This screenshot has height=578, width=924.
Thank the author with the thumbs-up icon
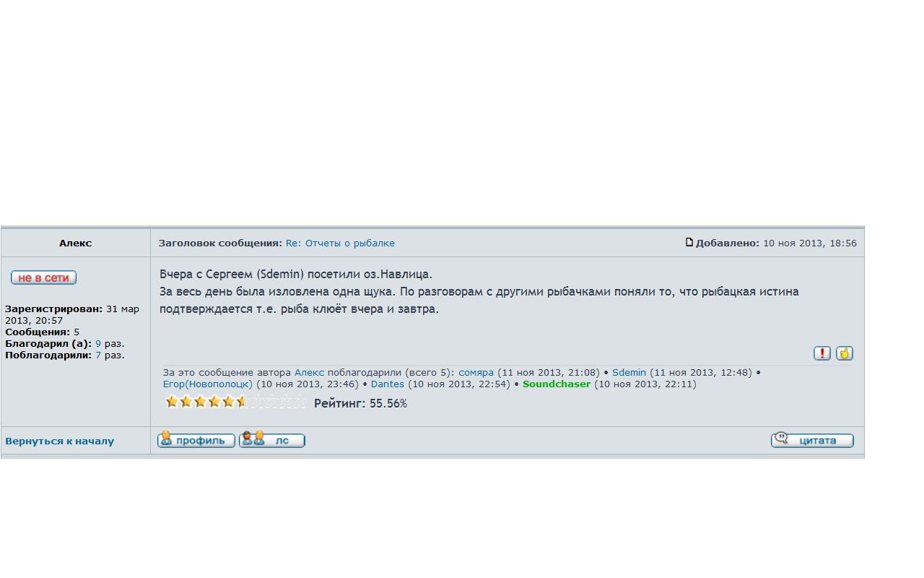click(x=844, y=353)
